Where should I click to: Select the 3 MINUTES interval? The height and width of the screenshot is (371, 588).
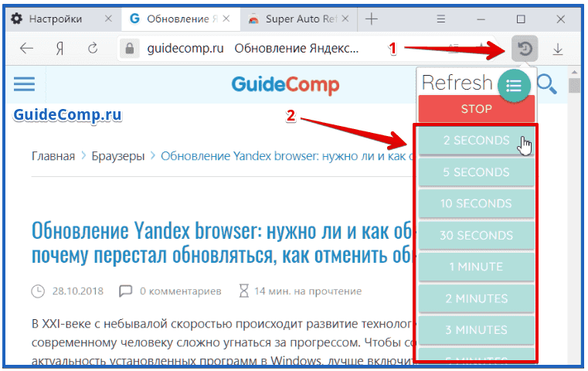tap(476, 330)
